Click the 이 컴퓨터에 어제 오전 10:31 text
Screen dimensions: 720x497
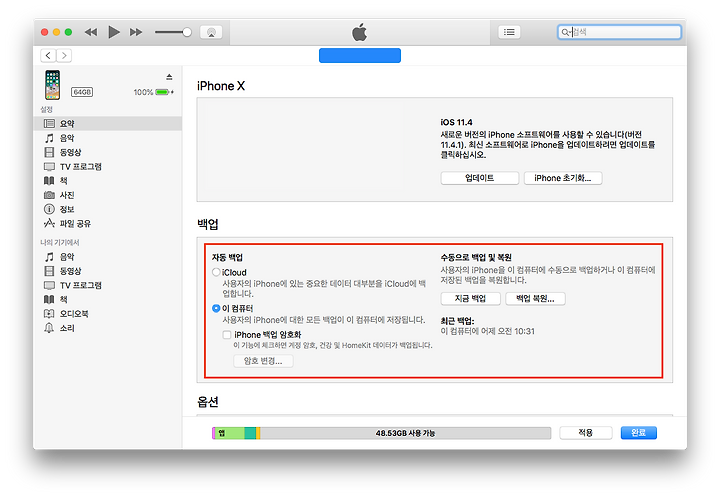[x=487, y=331]
